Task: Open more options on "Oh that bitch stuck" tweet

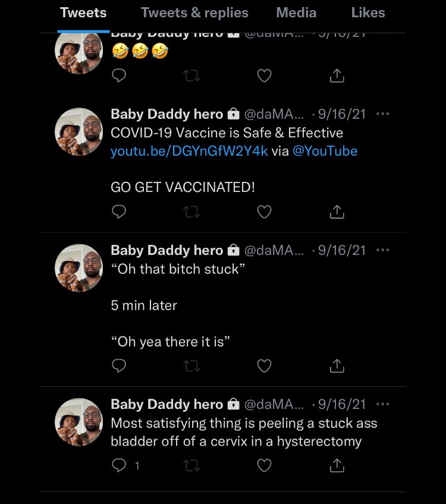Action: [x=383, y=250]
